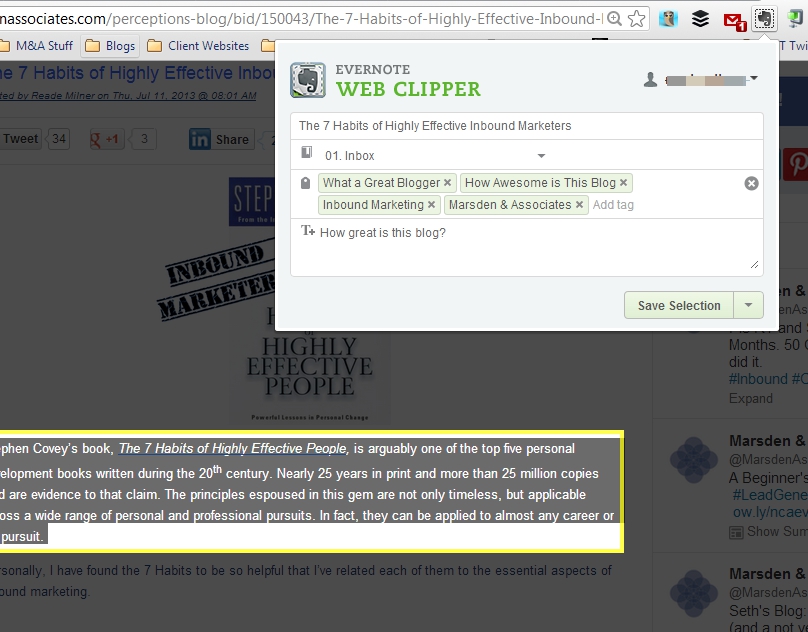Click the notebook icon beside 01. Inbox
The width and height of the screenshot is (808, 632).
(307, 152)
